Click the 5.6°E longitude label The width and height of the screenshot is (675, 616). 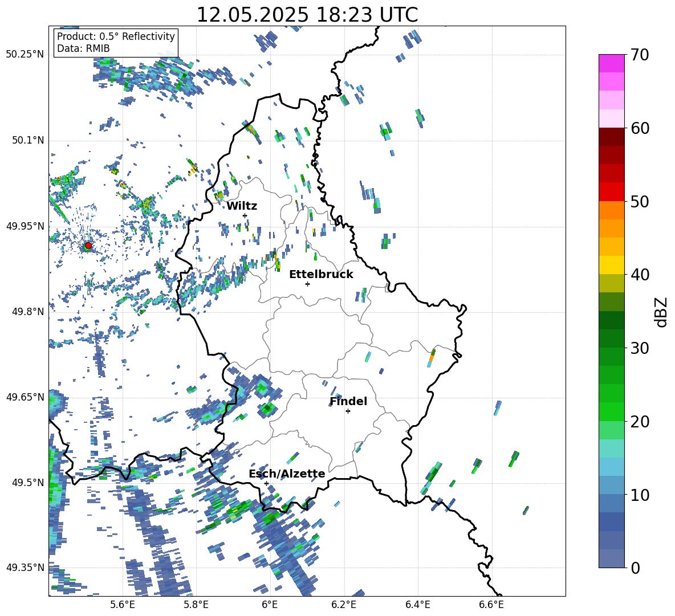123,605
